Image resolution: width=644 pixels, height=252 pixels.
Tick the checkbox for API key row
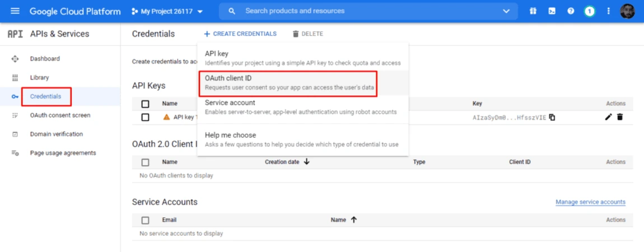(145, 118)
